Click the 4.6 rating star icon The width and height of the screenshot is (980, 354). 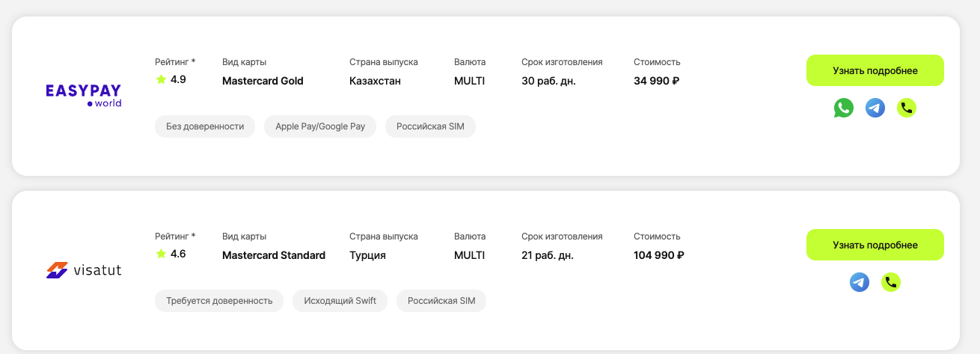pyautogui.click(x=161, y=254)
